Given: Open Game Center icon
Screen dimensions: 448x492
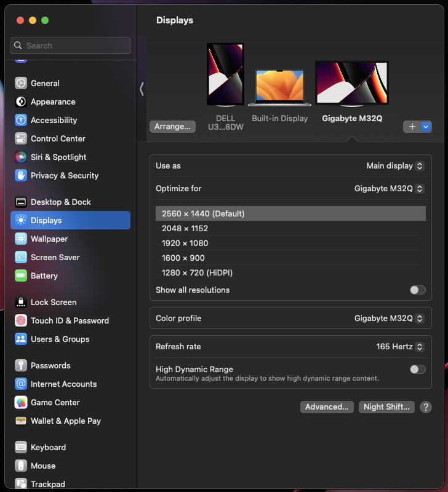Looking at the screenshot, I should click(21, 402).
